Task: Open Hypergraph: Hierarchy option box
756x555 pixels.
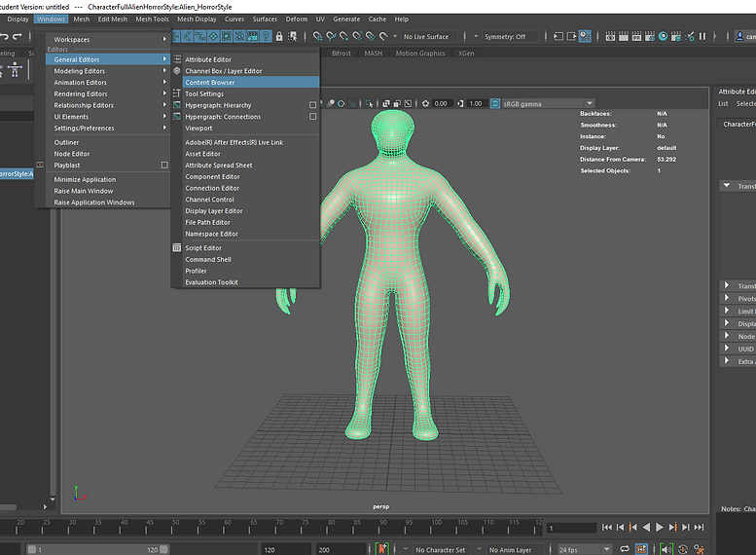Action: coord(313,105)
